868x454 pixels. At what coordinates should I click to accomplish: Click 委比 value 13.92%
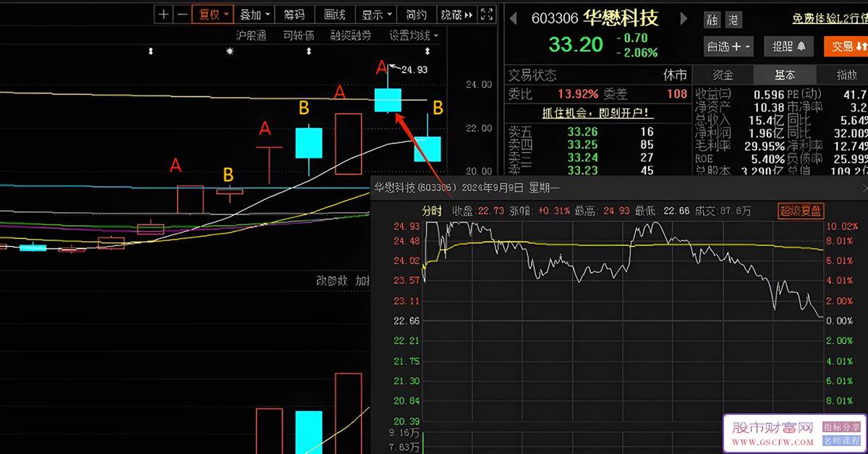point(578,94)
